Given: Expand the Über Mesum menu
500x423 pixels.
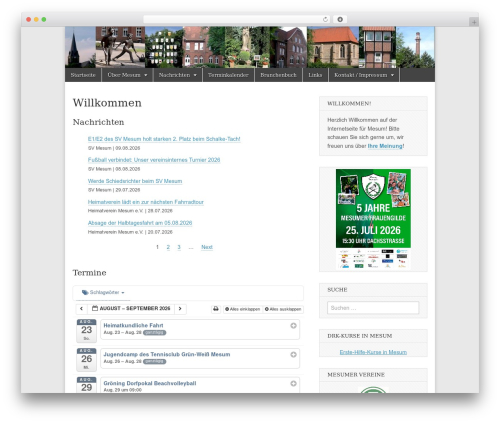Looking at the screenshot, I should click(x=127, y=75).
